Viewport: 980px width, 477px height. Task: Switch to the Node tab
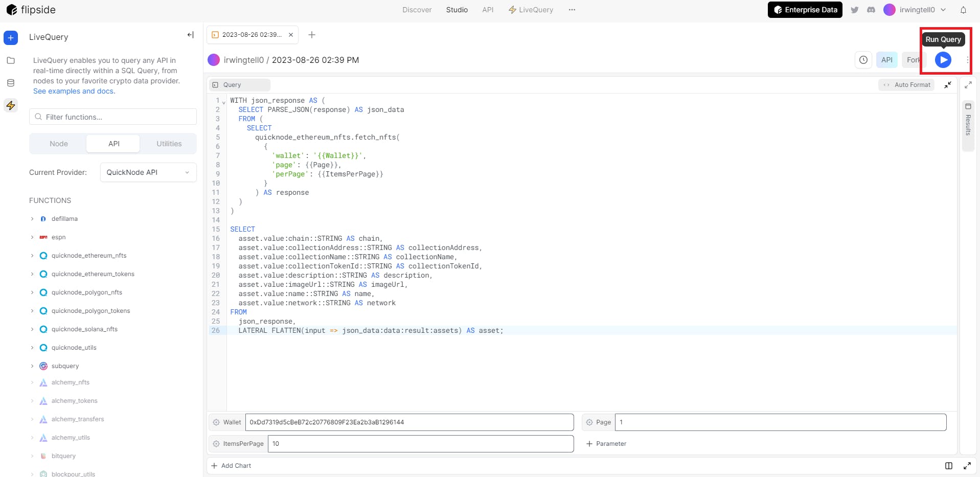pyautogui.click(x=59, y=144)
